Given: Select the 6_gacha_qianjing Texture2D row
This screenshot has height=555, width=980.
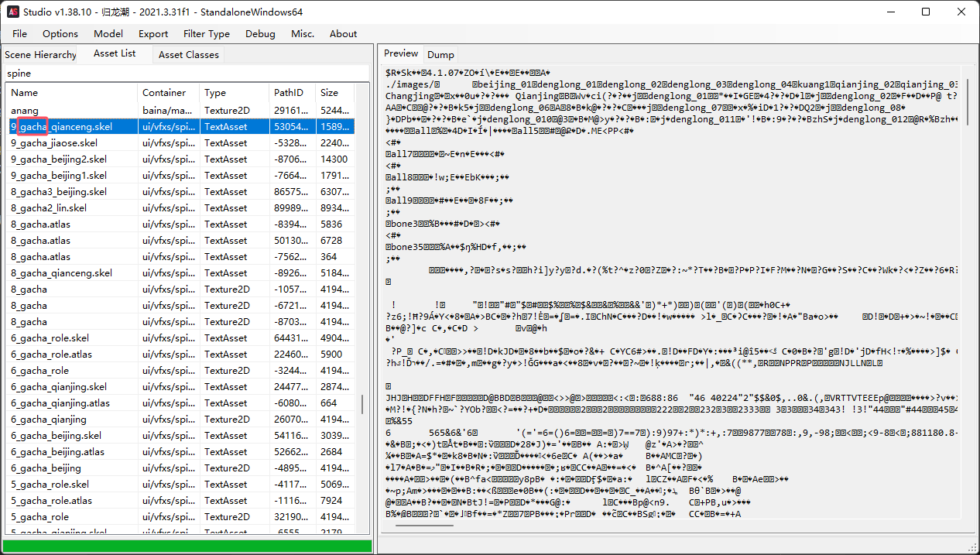Looking at the screenshot, I should click(181, 419).
